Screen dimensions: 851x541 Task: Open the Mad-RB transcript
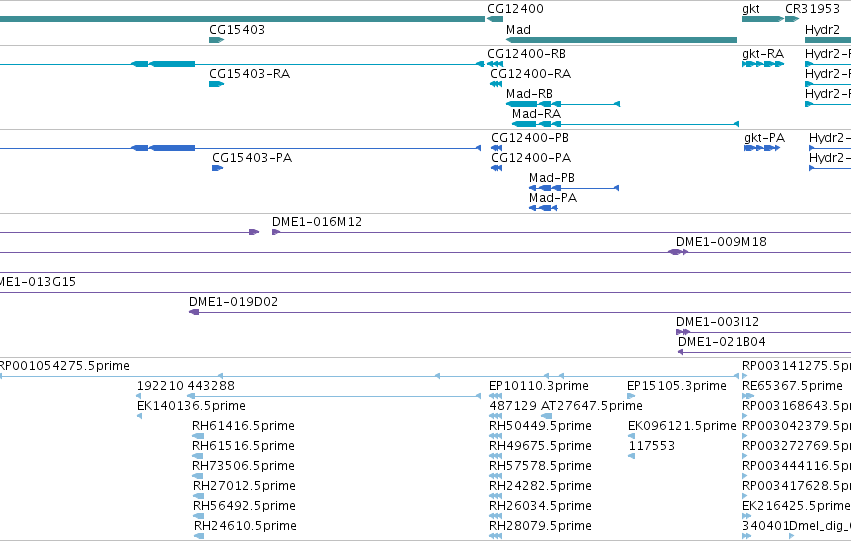(x=529, y=94)
